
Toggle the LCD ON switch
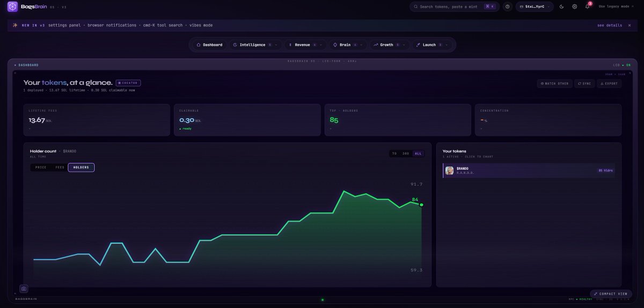pos(622,65)
